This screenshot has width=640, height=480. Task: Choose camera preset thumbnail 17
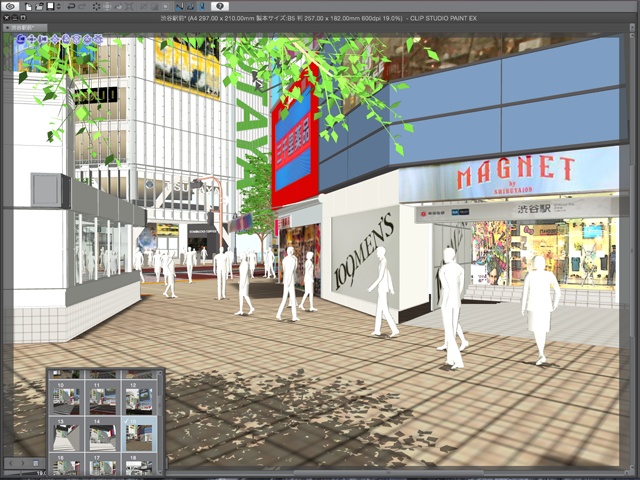[x=102, y=464]
